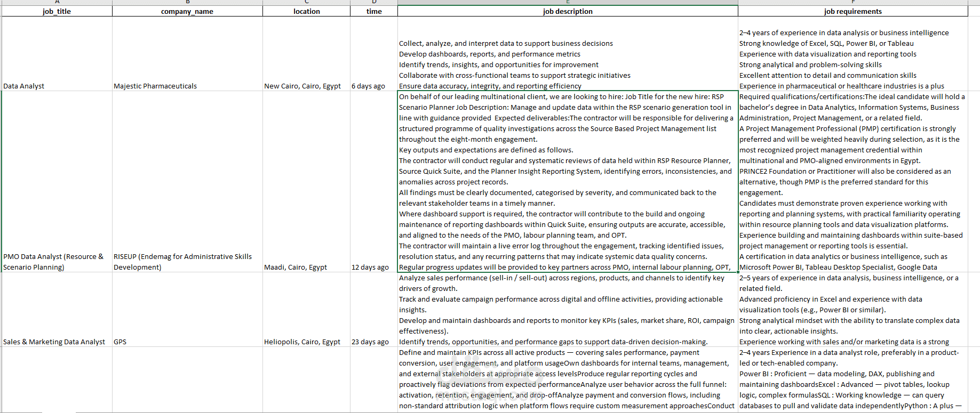The height and width of the screenshot is (413, 980).
Task: Click the New Cairo, Cairo, Egypt cell
Action: pos(306,54)
